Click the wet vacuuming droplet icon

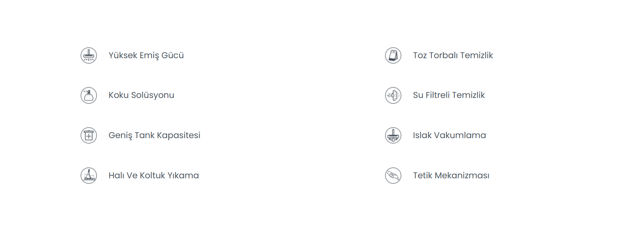(393, 136)
